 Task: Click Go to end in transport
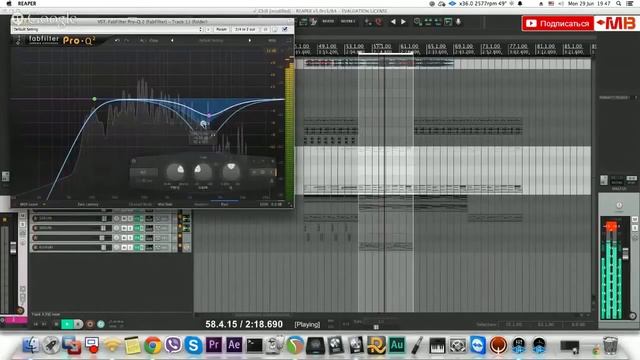[44, 324]
